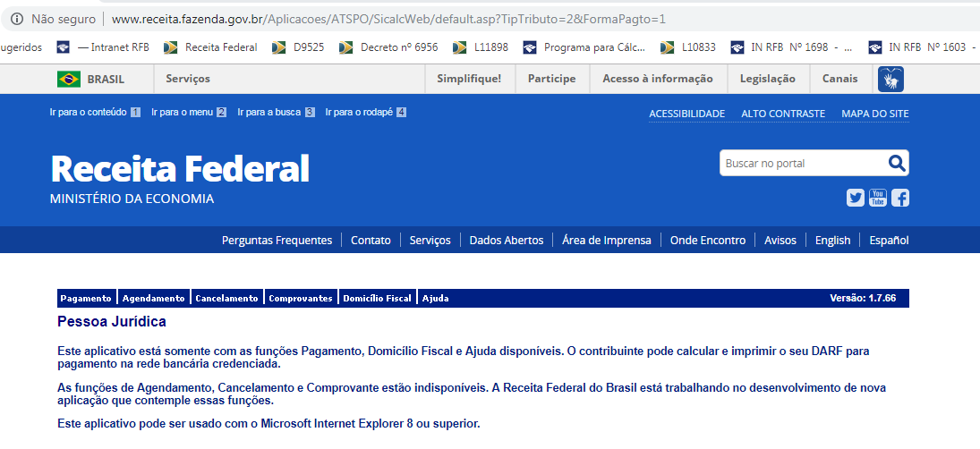Open the Comprovantes menu
Screen dimensions: 980x449
tap(301, 299)
